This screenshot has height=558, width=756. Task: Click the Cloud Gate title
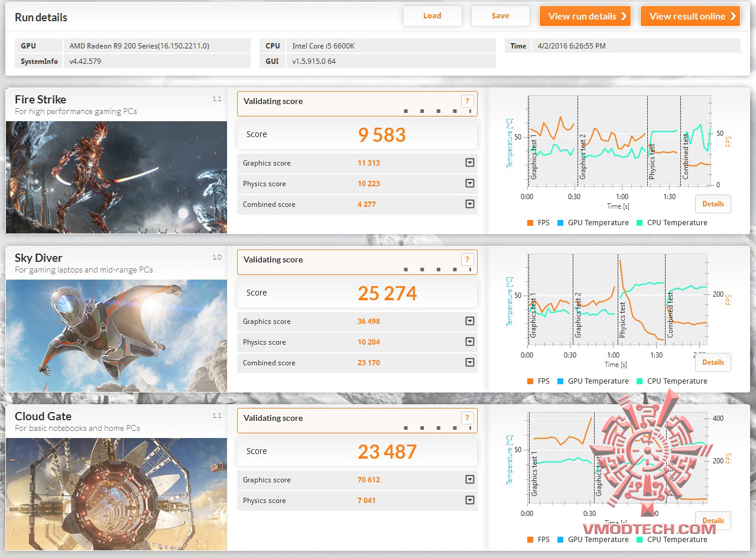tap(43, 416)
